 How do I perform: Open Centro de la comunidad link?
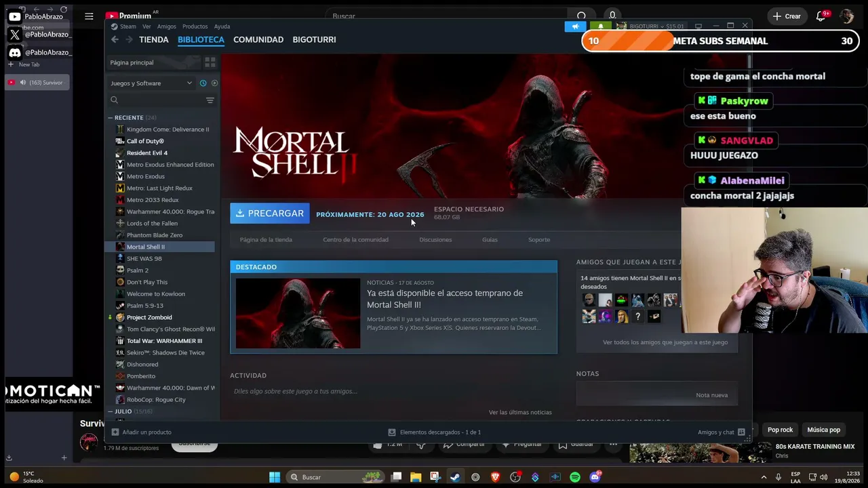coord(355,239)
